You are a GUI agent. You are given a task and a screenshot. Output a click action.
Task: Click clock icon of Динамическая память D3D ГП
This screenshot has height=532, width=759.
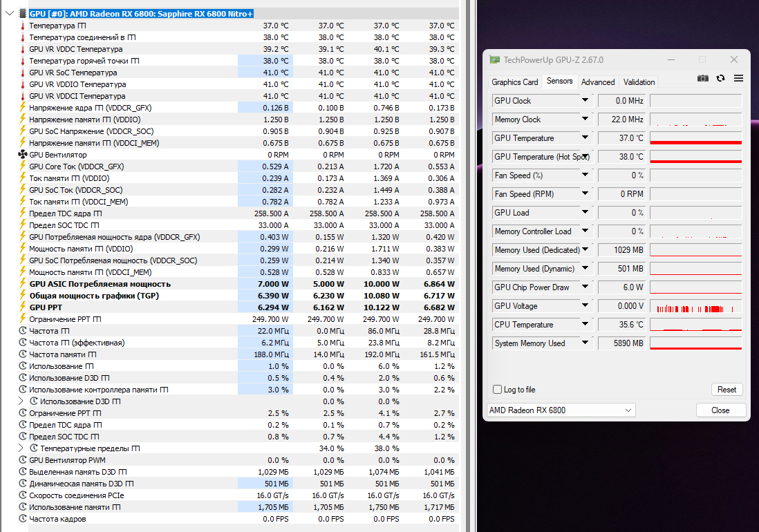(x=22, y=484)
